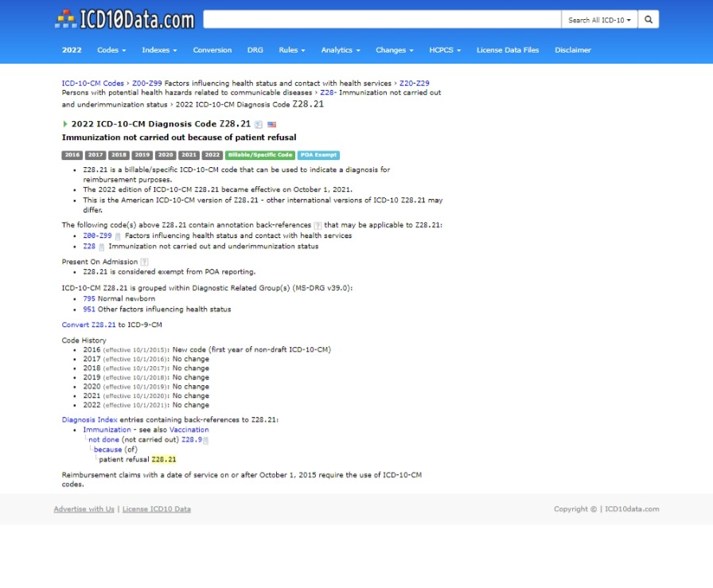
Task: Click the annotation icon next to Z00-Z99
Action: click(x=118, y=236)
